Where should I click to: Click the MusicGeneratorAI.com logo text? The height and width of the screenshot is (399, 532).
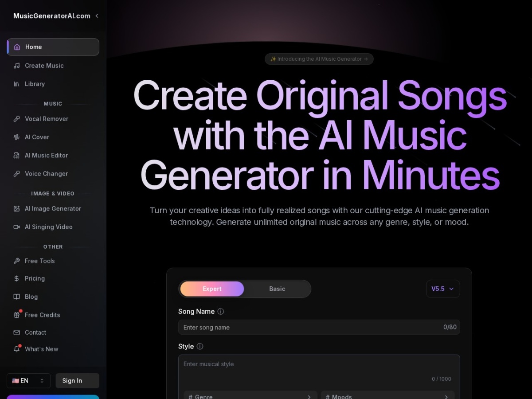52,16
